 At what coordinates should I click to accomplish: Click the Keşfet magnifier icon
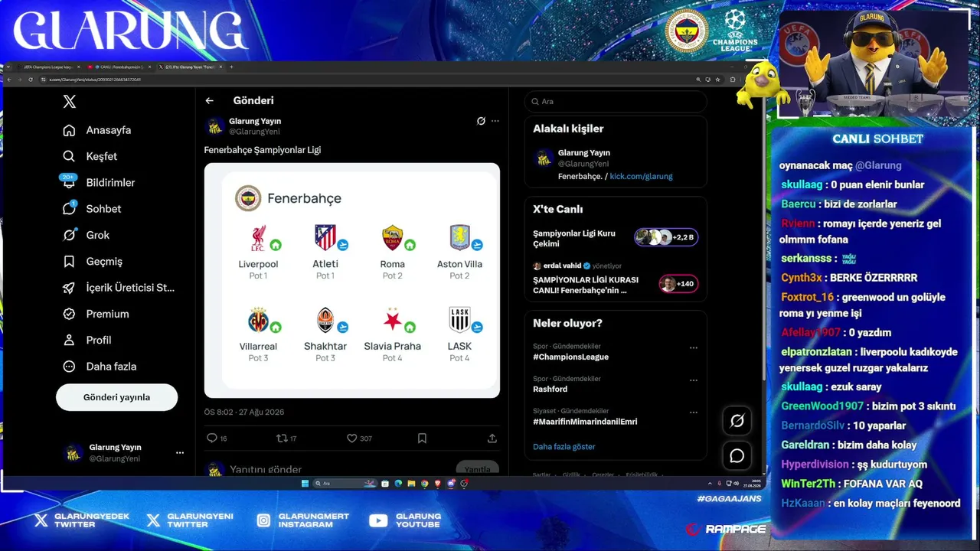click(x=70, y=156)
